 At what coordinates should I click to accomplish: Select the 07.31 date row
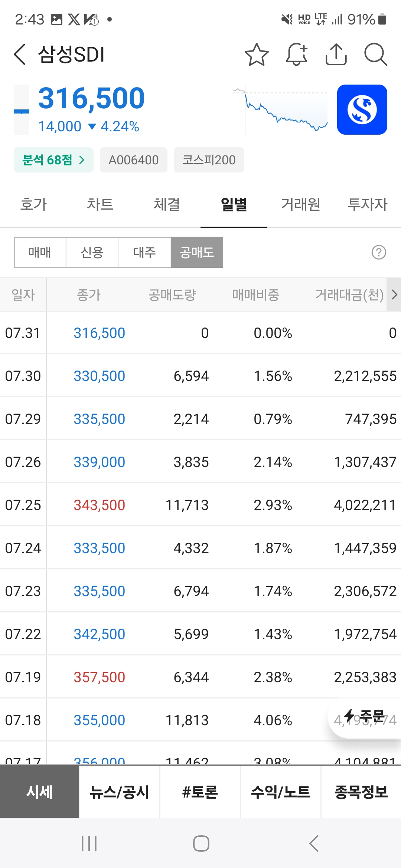tap(200, 333)
